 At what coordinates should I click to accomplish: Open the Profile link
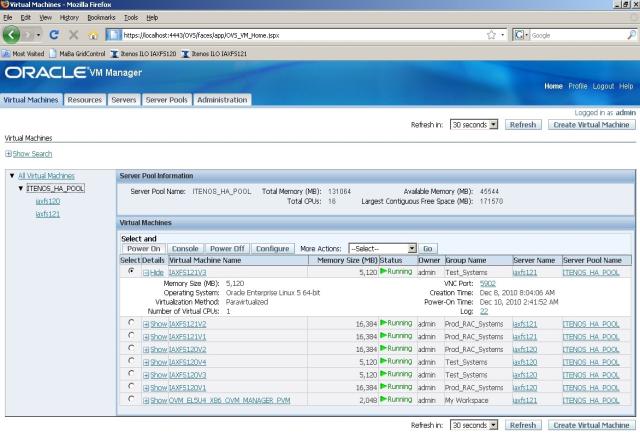[x=578, y=86]
